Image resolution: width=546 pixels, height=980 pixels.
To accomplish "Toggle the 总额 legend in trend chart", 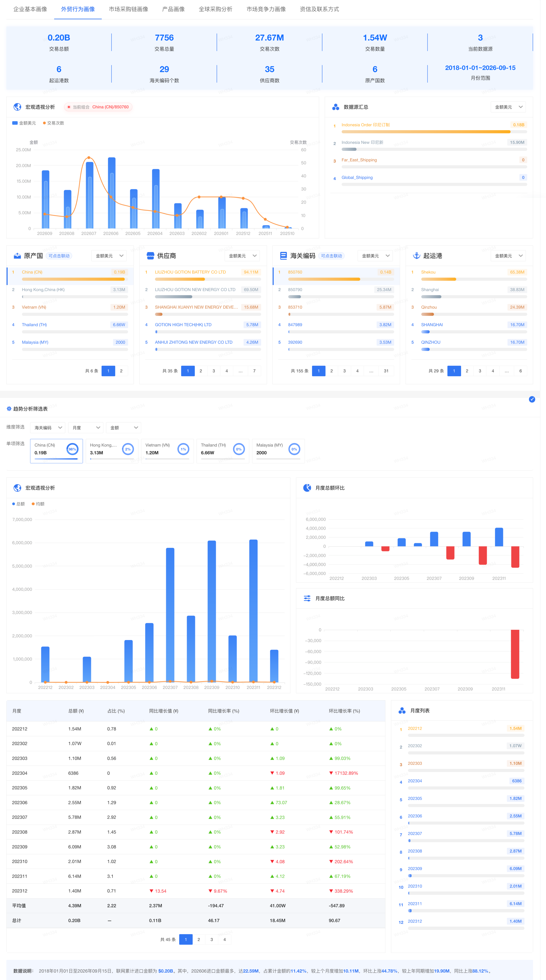I will (x=18, y=504).
